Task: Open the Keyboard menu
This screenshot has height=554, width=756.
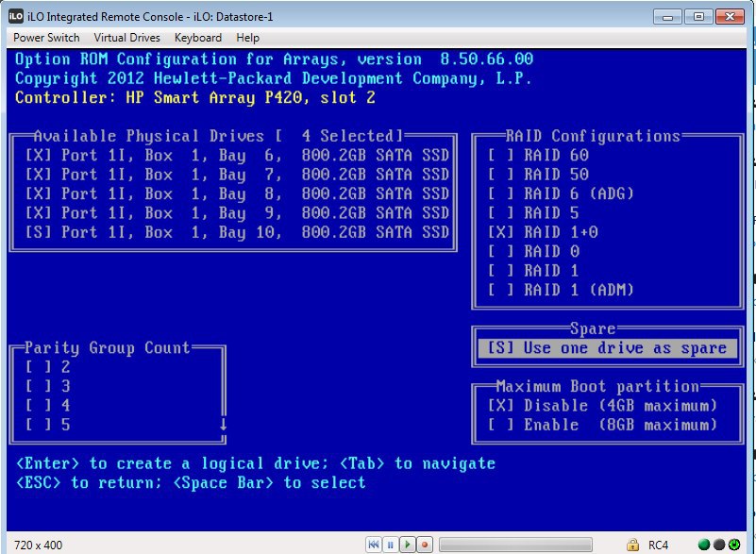Action: 197,38
